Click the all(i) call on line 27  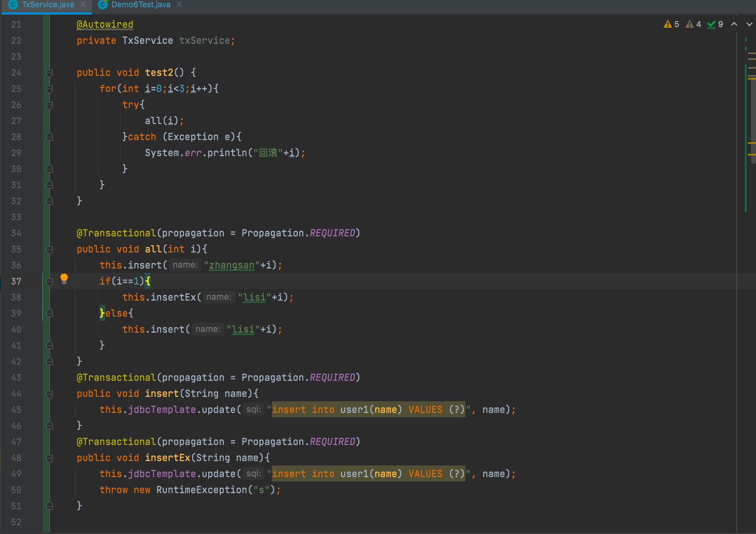161,121
